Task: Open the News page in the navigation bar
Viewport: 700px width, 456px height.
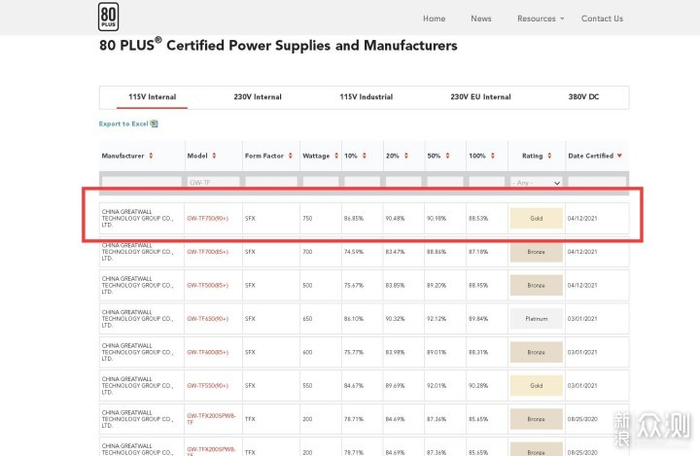Action: click(x=481, y=18)
